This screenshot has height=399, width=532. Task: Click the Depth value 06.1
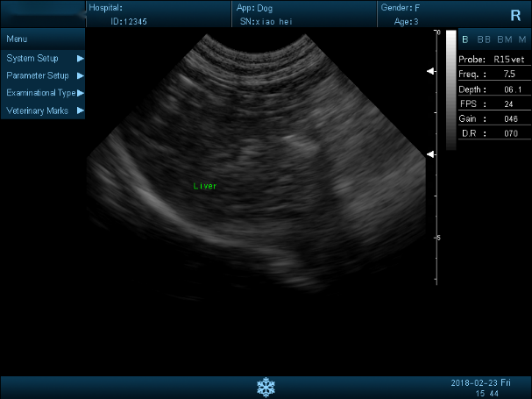510,89
